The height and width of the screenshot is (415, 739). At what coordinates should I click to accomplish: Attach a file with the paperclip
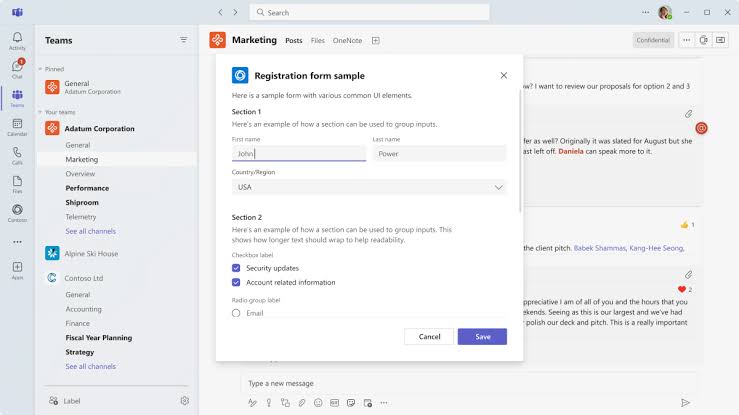tap(302, 402)
